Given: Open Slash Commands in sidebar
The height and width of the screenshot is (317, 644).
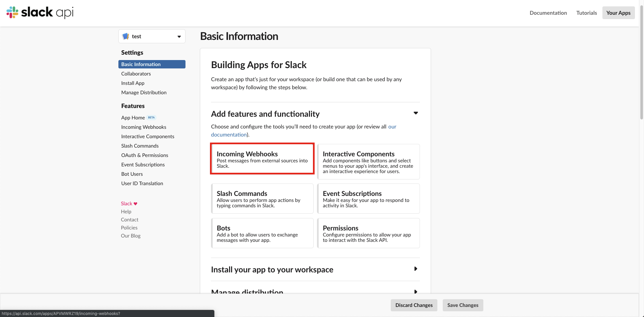Looking at the screenshot, I should pyautogui.click(x=140, y=146).
